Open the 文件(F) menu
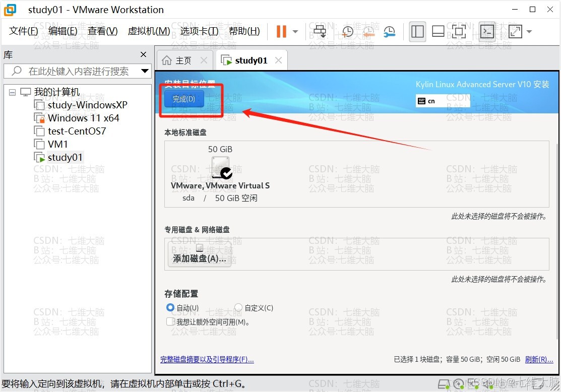This screenshot has width=561, height=392. tap(23, 31)
